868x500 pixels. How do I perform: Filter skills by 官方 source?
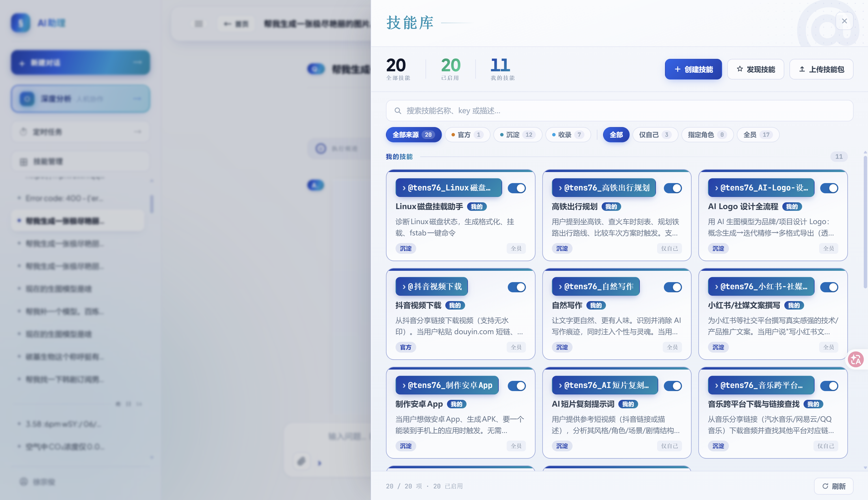pos(467,135)
